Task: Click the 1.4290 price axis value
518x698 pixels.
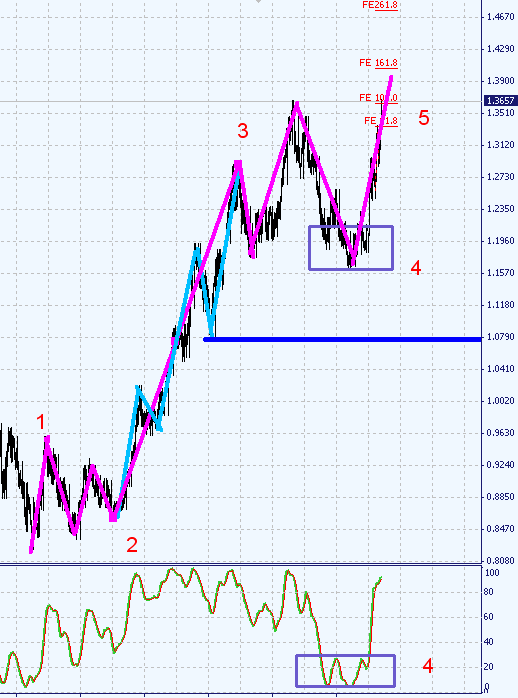Action: pos(501,49)
